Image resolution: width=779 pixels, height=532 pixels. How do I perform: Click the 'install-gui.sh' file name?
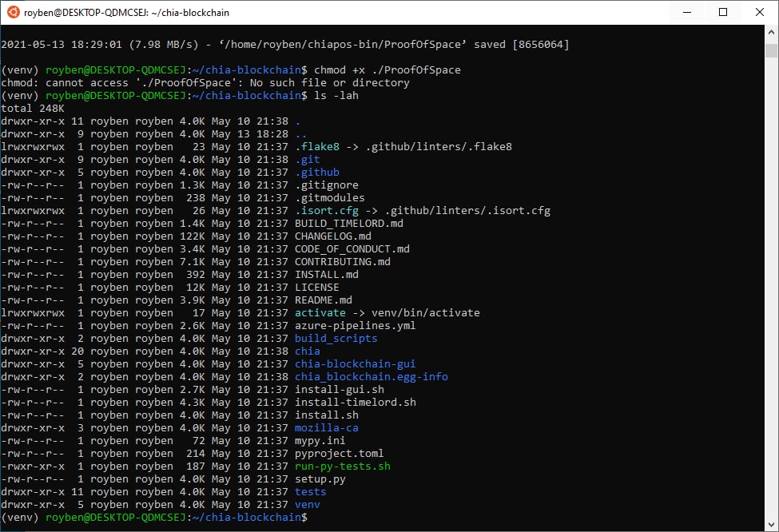[x=340, y=390]
